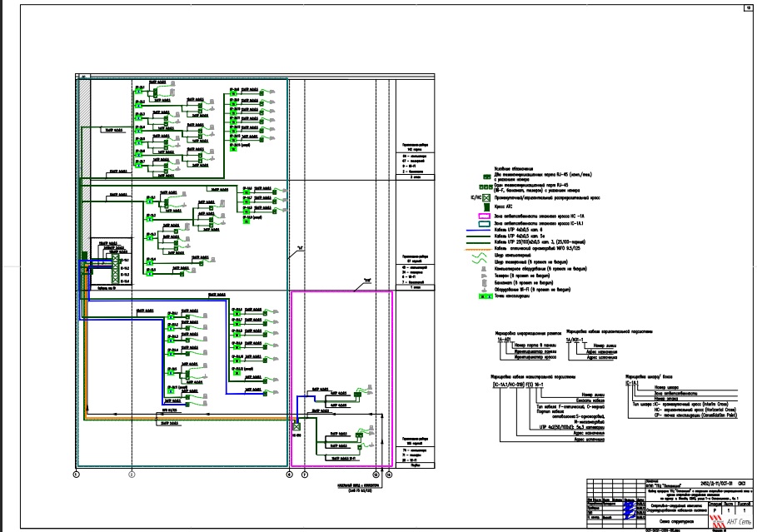This screenshot has width=757, height=532.
Task: Click grid axis marker '7' below the plan
Action: pos(305,475)
